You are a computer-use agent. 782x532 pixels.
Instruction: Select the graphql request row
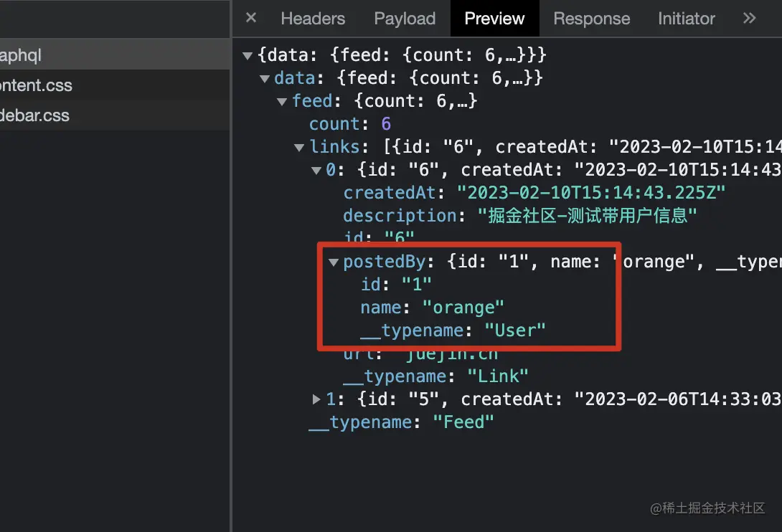115,54
